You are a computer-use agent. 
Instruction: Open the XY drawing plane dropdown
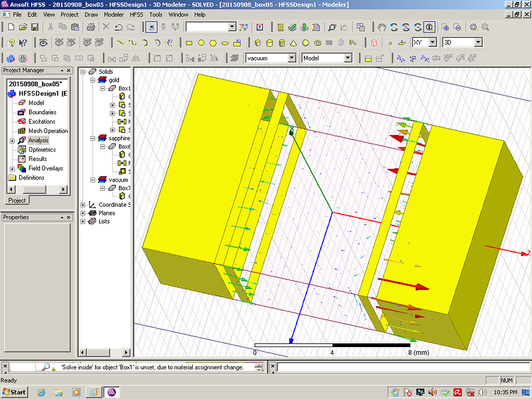433,42
